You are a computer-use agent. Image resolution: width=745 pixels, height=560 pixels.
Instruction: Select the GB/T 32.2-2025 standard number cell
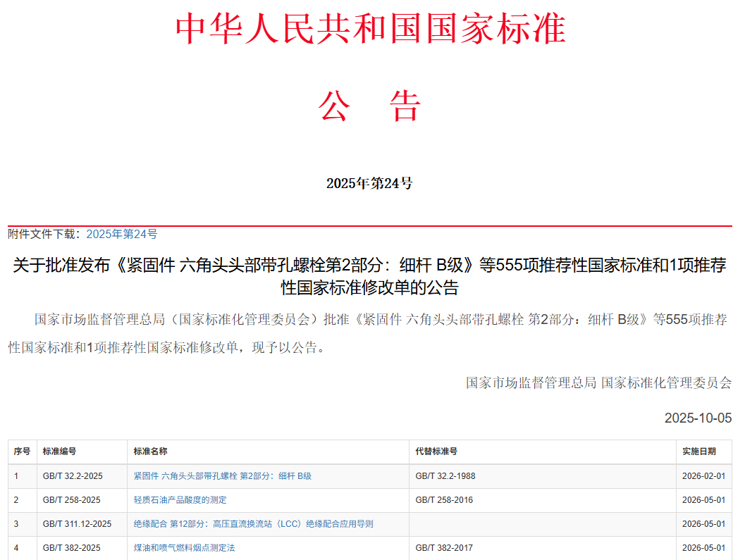click(73, 476)
